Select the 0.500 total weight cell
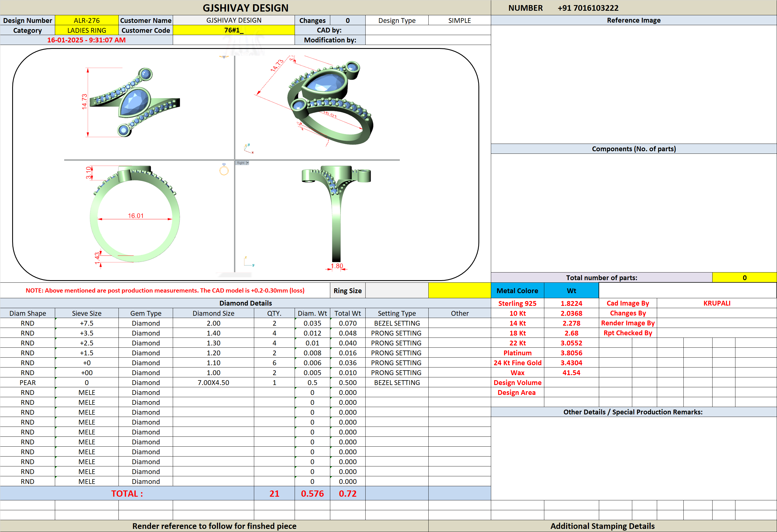Viewport: 777px width, 532px height. click(x=348, y=383)
